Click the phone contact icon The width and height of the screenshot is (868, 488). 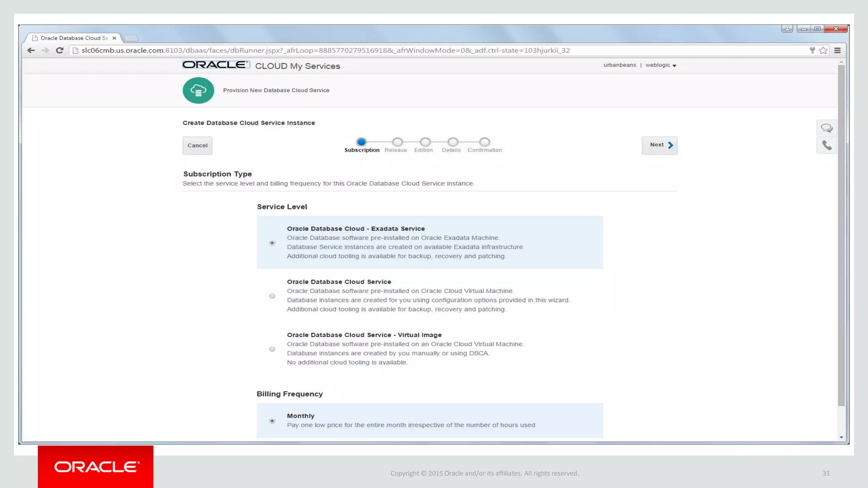[826, 145]
